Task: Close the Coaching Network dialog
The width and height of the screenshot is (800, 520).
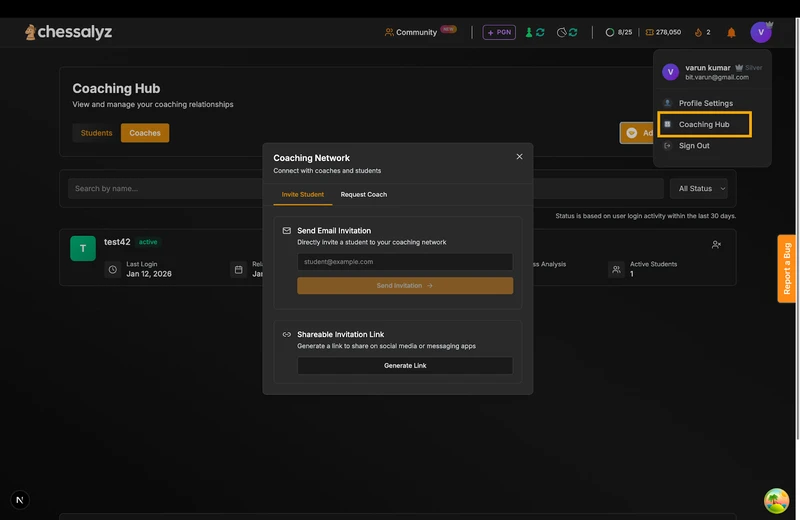Action: coord(519,157)
